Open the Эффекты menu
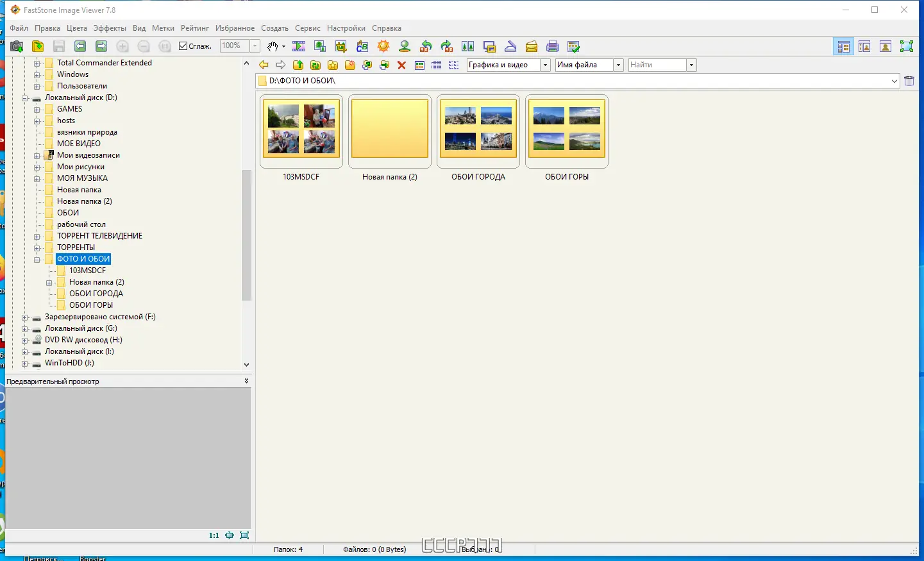Image resolution: width=924 pixels, height=561 pixels. click(x=110, y=28)
